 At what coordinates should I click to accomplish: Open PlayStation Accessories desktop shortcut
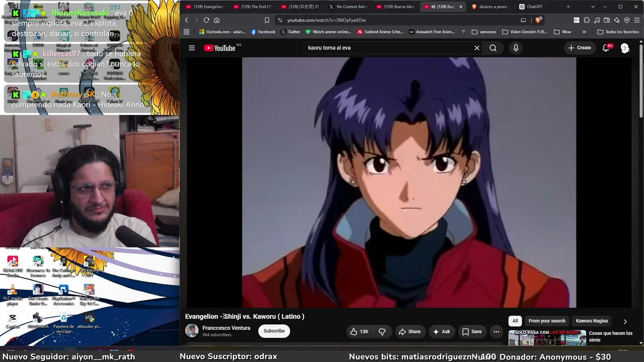[63, 295]
